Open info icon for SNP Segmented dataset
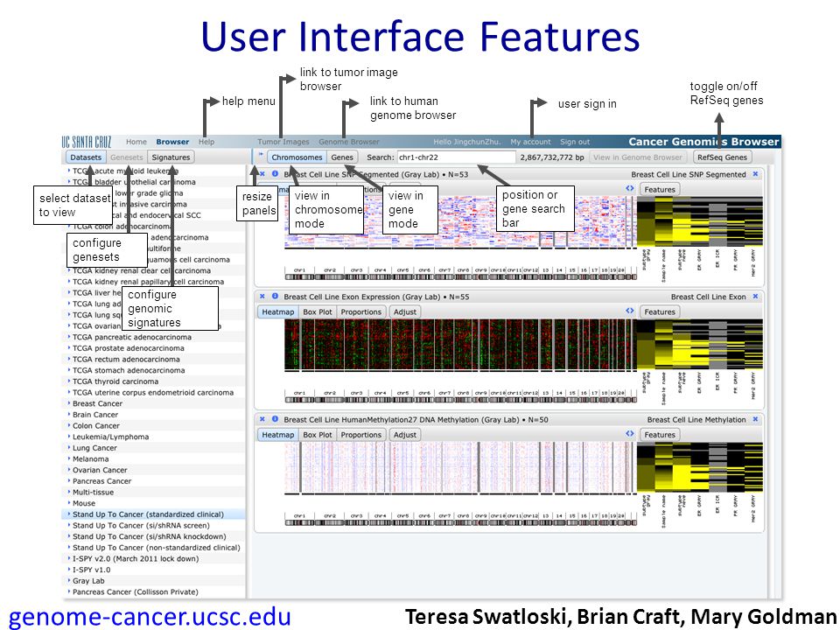 point(275,173)
